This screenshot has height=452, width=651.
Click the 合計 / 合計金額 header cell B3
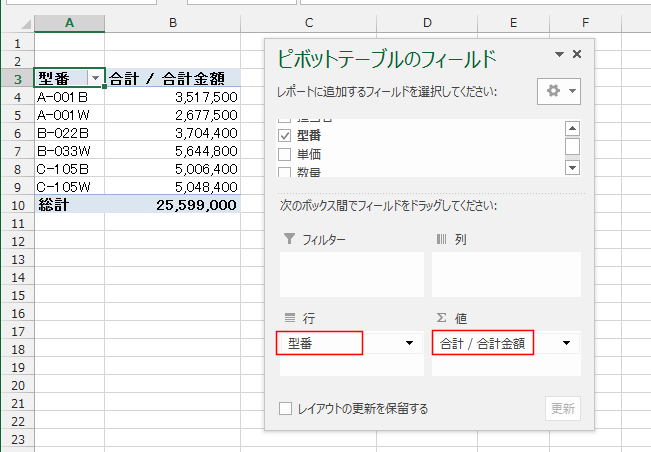[173, 78]
